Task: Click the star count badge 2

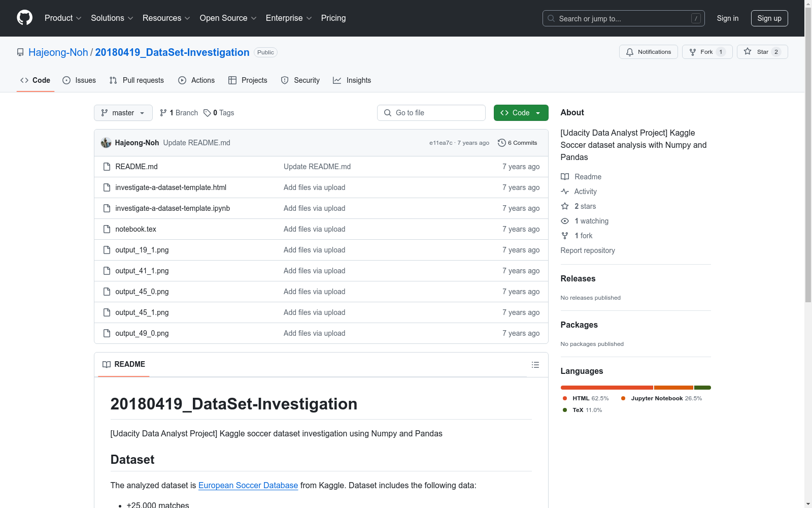Action: 776,52
